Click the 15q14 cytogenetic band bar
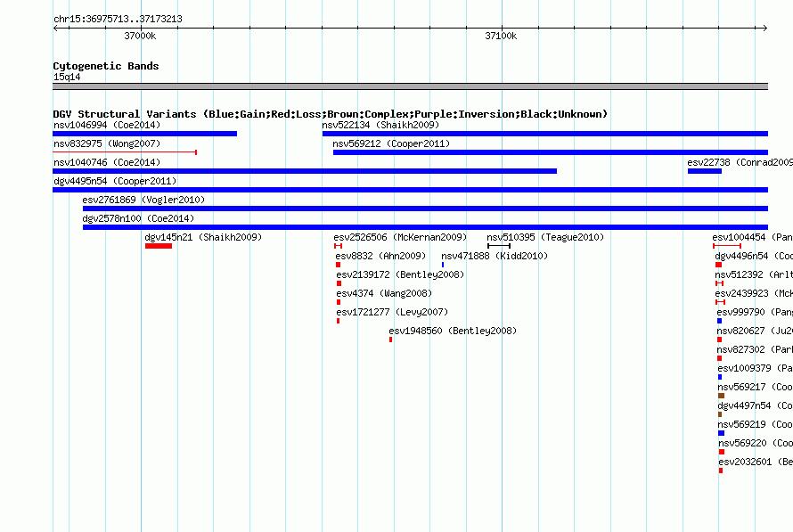Screen dimensions: 793x532 [x=410, y=86]
